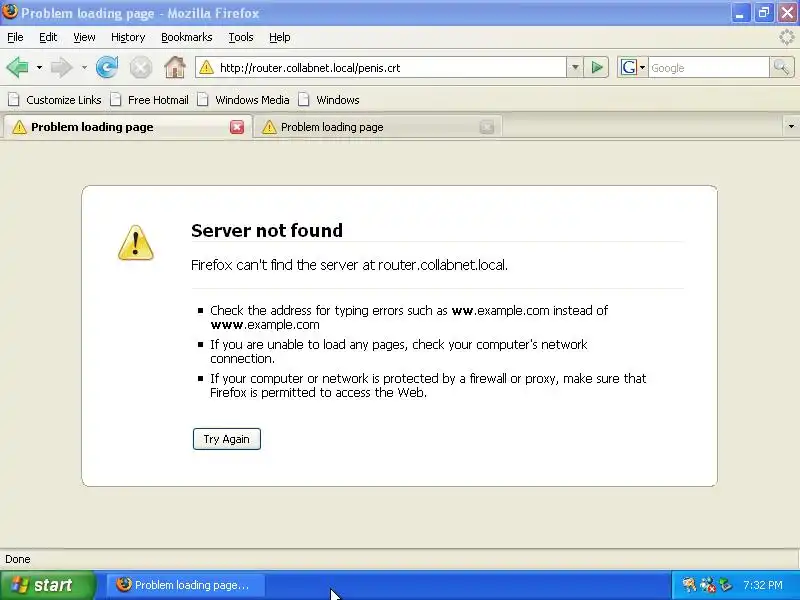Click the first system tray icon
800x600 pixels.
tap(689, 585)
